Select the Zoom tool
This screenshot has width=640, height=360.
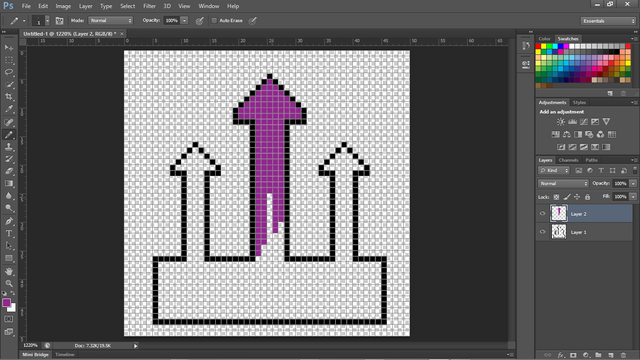tap(9, 283)
